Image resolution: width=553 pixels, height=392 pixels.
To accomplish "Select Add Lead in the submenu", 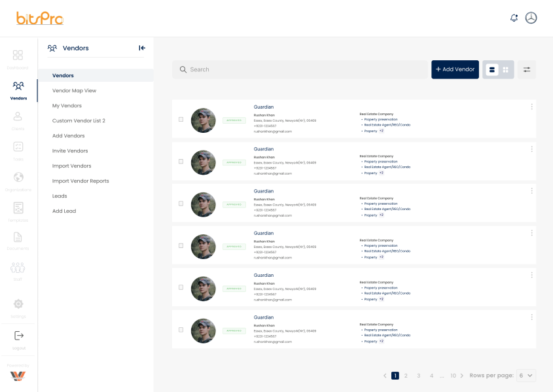I will pos(64,211).
